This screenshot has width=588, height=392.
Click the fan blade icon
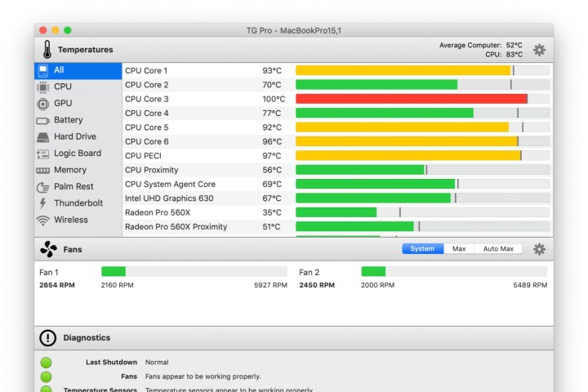point(48,249)
